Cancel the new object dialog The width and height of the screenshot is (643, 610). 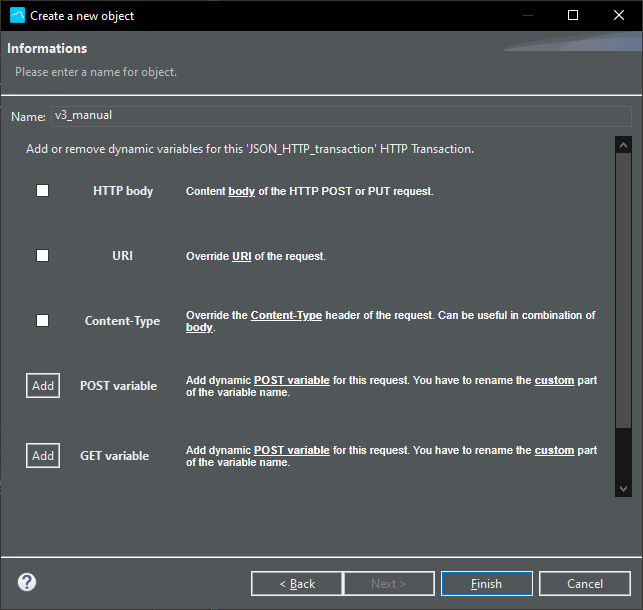point(584,583)
